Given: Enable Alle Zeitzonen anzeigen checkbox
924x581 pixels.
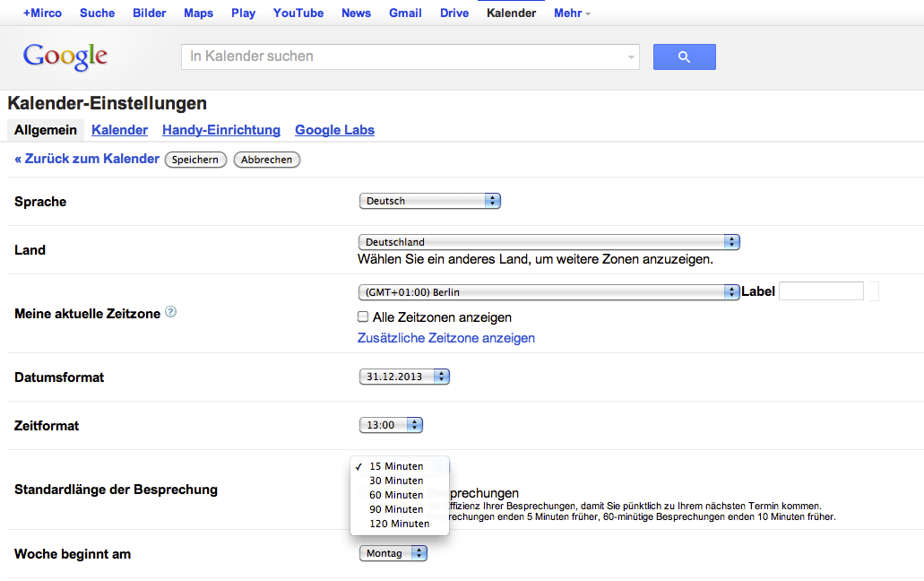Looking at the screenshot, I should [x=363, y=317].
